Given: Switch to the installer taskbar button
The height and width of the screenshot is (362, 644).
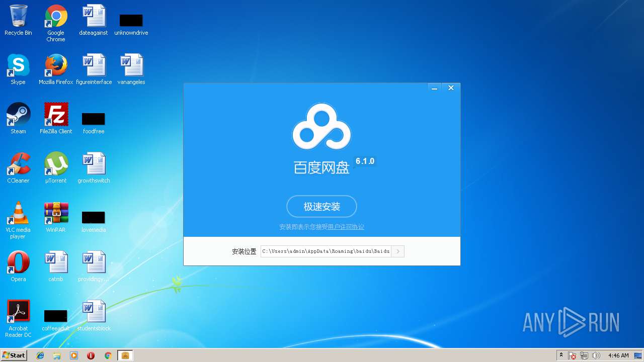Looking at the screenshot, I should 125,355.
